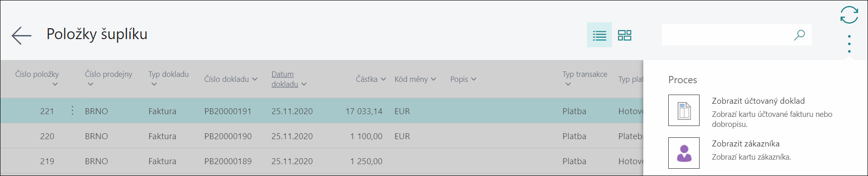
Task: Switch to list view layout
Action: pyautogui.click(x=599, y=35)
